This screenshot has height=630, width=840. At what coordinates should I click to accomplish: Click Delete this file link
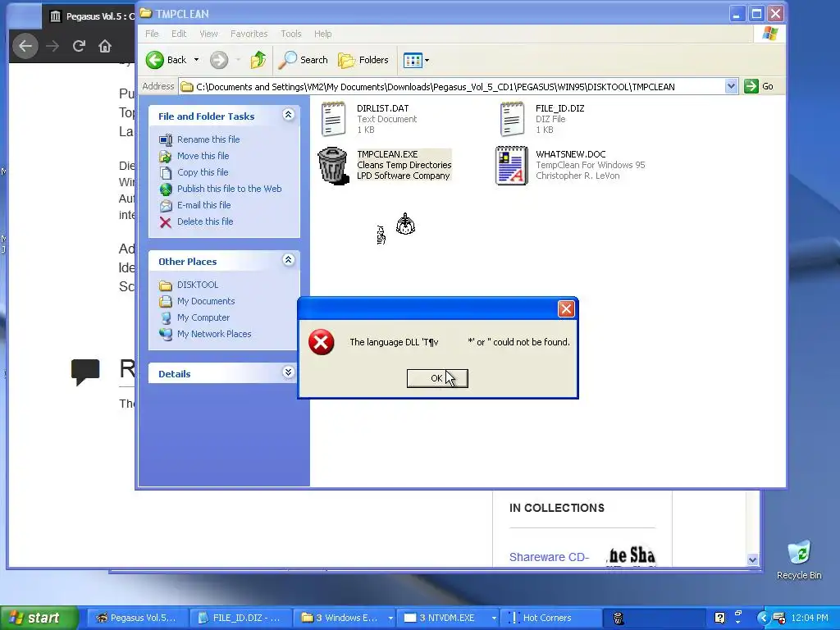pyautogui.click(x=205, y=221)
